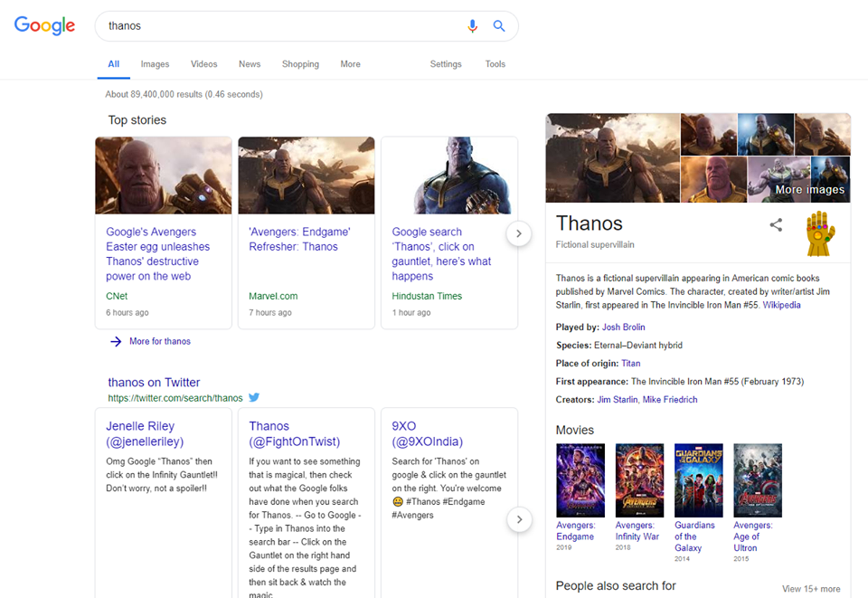
Task: Open the Jim Starlin creator link
Action: (x=618, y=400)
